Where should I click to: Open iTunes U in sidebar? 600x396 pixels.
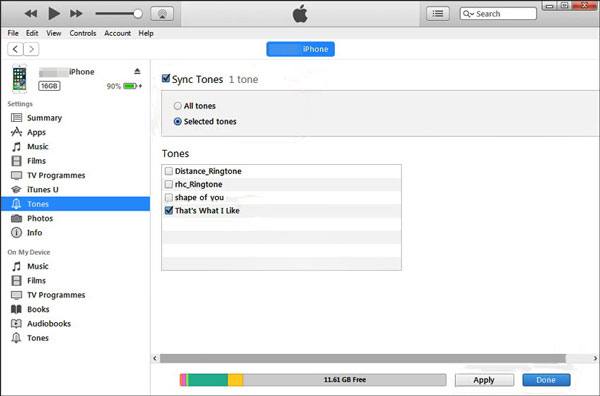coord(42,190)
